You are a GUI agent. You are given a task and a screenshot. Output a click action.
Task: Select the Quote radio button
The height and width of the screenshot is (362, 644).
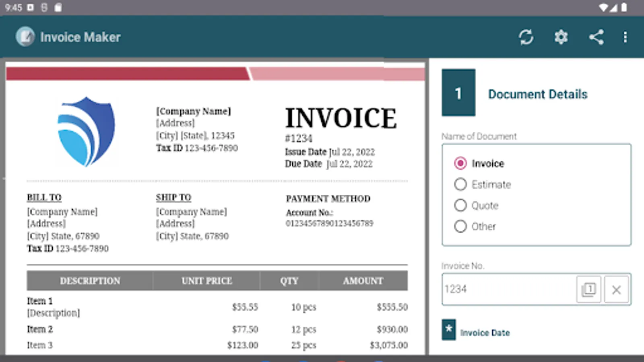(x=460, y=205)
